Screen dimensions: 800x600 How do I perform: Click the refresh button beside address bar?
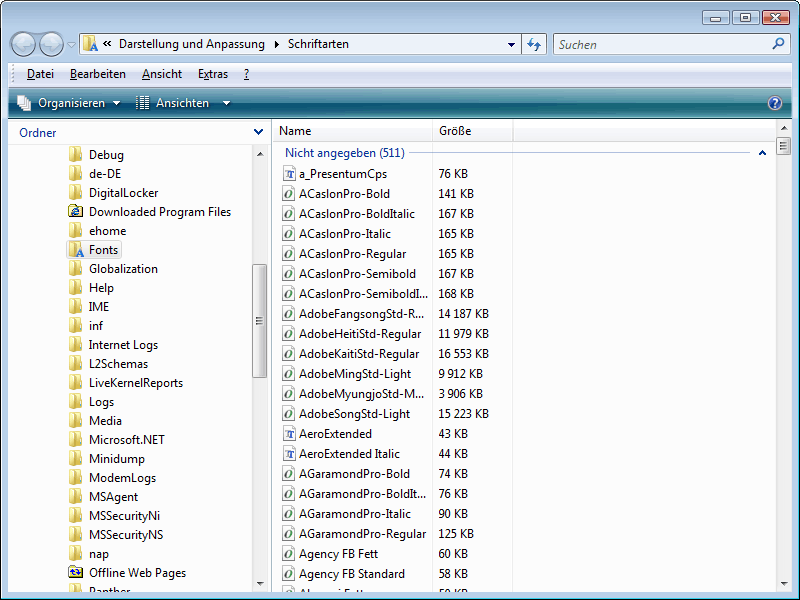(x=534, y=45)
